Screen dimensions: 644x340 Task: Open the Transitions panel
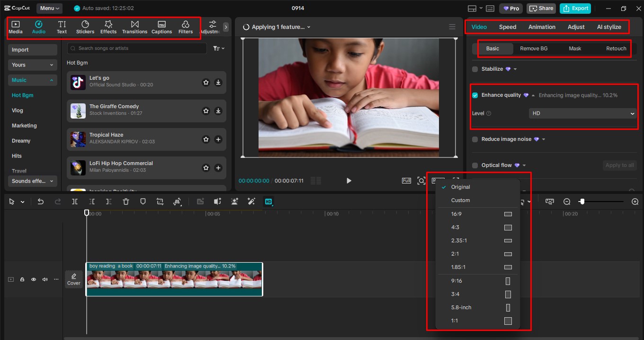134,27
